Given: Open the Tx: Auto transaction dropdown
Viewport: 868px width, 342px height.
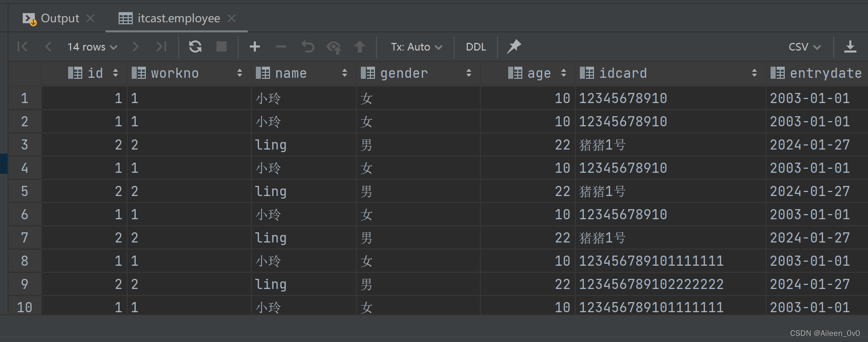Looking at the screenshot, I should click(x=416, y=47).
